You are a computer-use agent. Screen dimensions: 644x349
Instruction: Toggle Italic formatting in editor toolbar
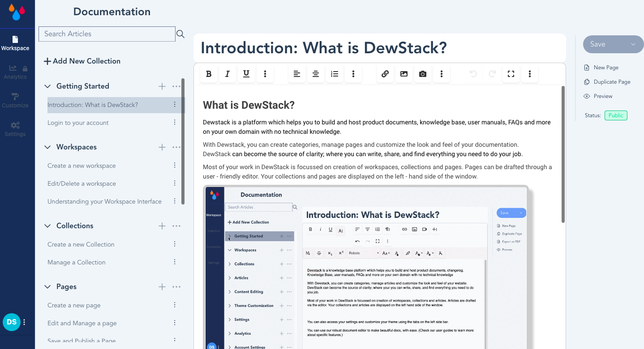(228, 74)
